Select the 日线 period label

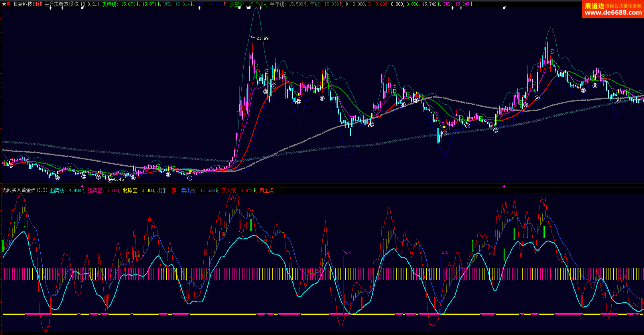click(37, 4)
